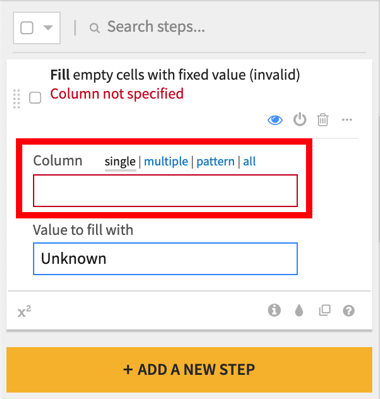Open more step actions ellipsis menu

[x=347, y=120]
